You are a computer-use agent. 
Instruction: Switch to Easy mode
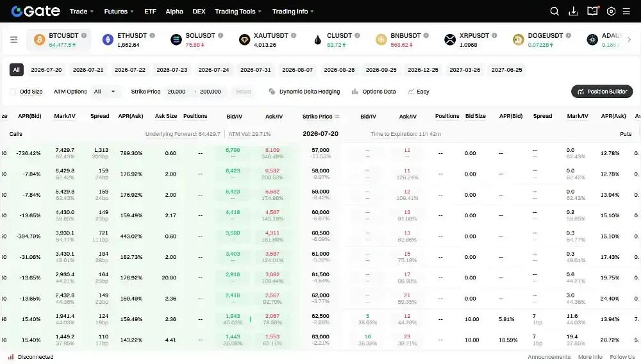pos(419,92)
